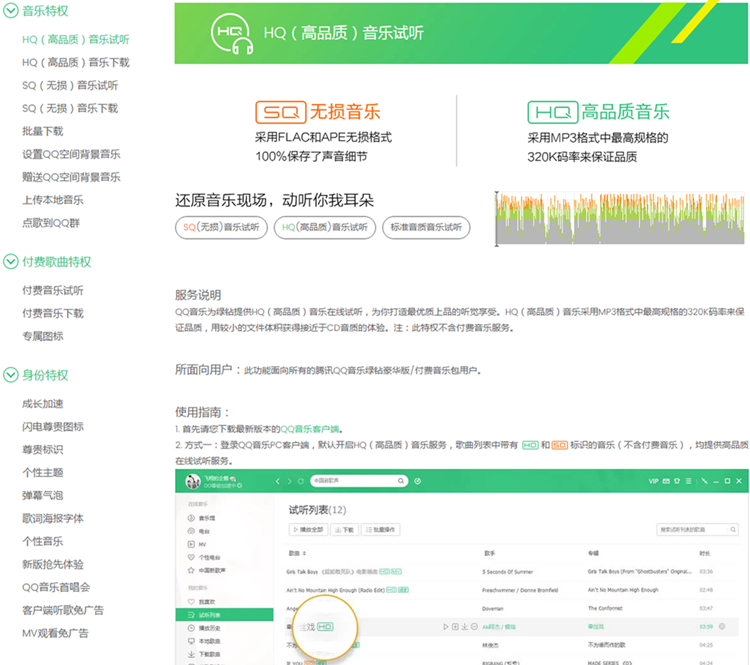Sort by 歌曲 column header arrow
750x665 pixels.
coord(305,554)
